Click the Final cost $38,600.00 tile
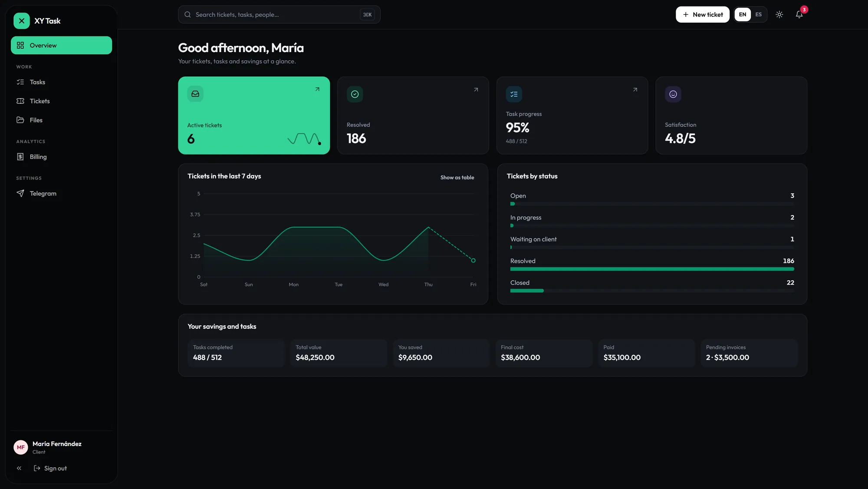This screenshot has height=489, width=868. click(544, 353)
